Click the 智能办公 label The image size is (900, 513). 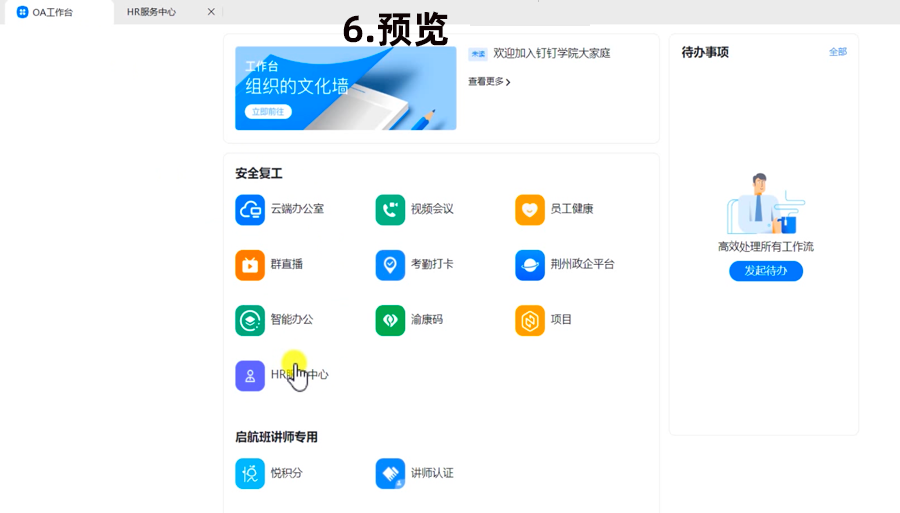292,319
